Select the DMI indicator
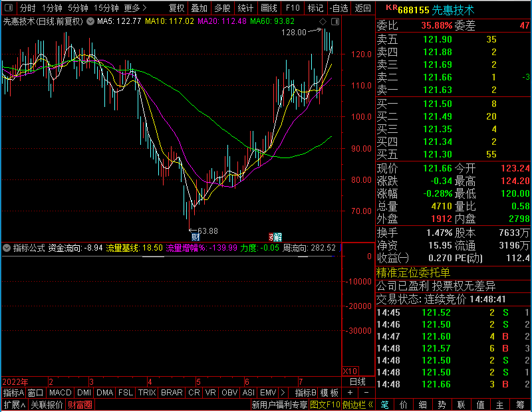Screen dimensions: 532x412 coord(84,393)
